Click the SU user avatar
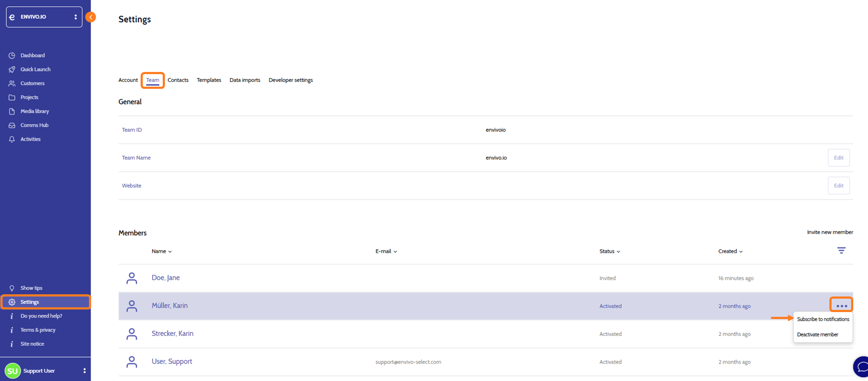The width and height of the screenshot is (868, 381). pyautogui.click(x=13, y=371)
